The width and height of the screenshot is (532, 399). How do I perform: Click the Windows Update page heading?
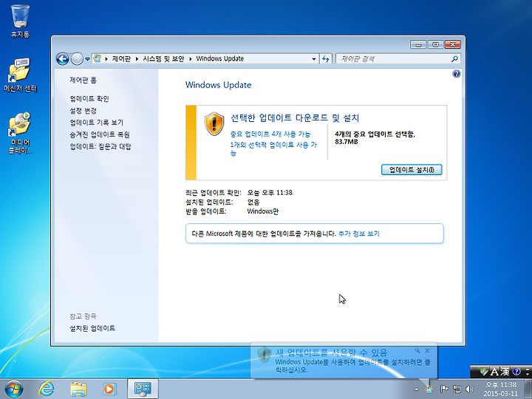(x=218, y=85)
